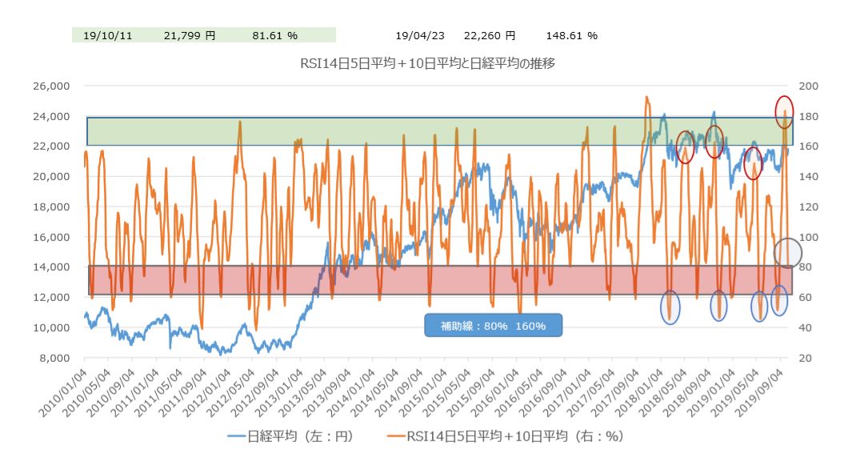Image resolution: width=868 pixels, height=458 pixels.
Task: Click the left axis label 24,000
Action: pyautogui.click(x=51, y=116)
